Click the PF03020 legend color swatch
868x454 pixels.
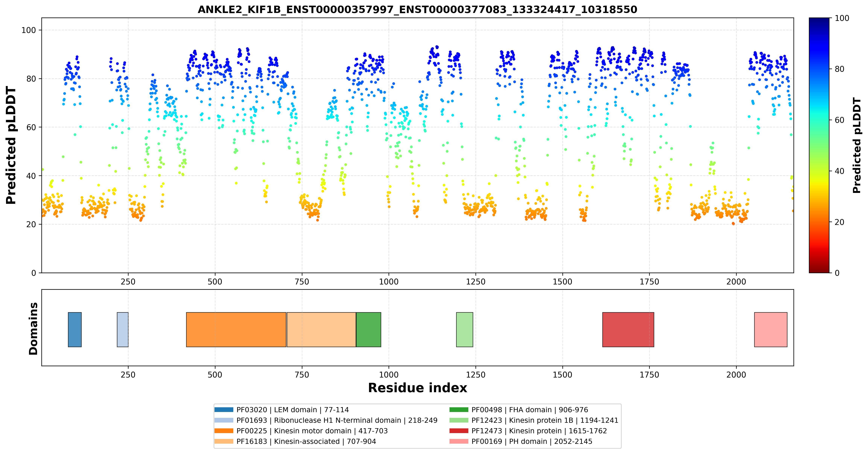tap(224, 410)
